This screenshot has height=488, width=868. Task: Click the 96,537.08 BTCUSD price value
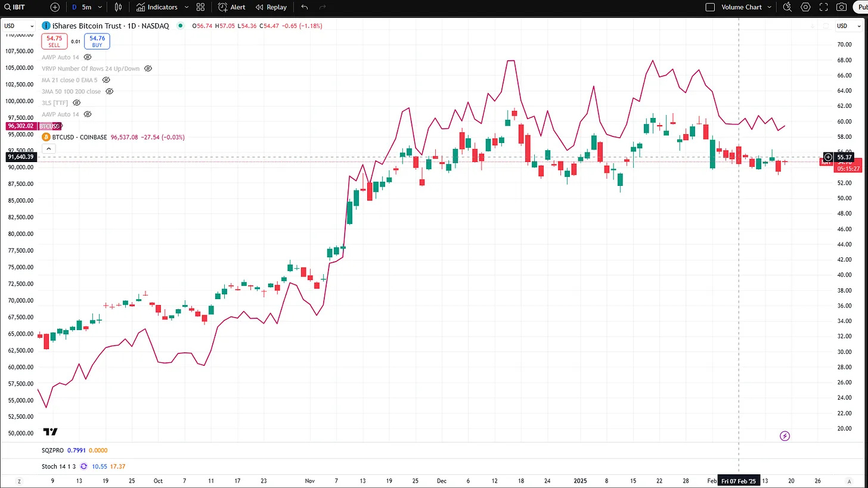pos(124,137)
